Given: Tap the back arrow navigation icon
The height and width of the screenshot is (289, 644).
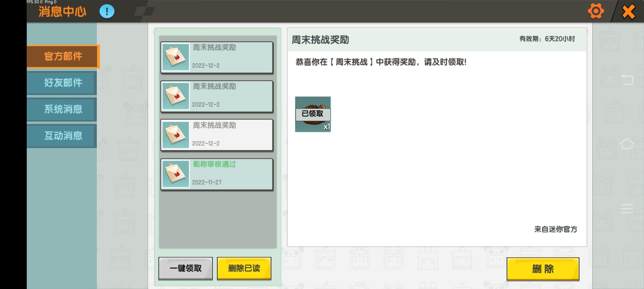Looking at the screenshot, I should coord(627,79).
